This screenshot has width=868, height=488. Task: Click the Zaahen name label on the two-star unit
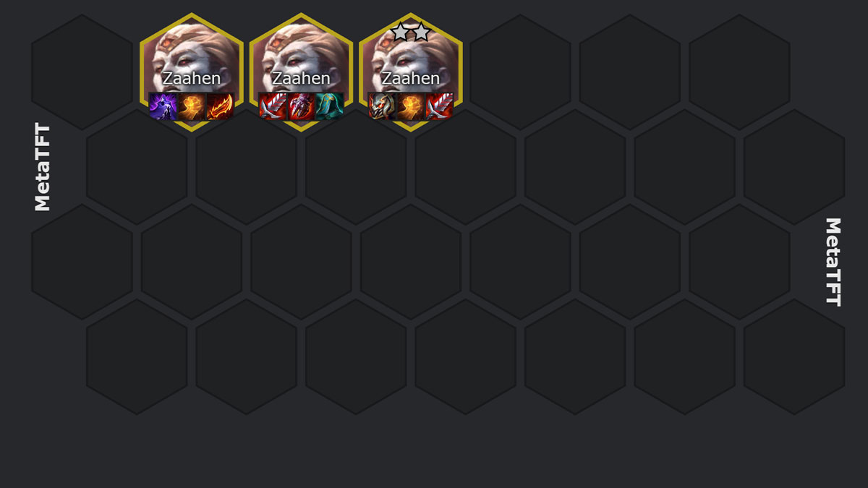[411, 78]
